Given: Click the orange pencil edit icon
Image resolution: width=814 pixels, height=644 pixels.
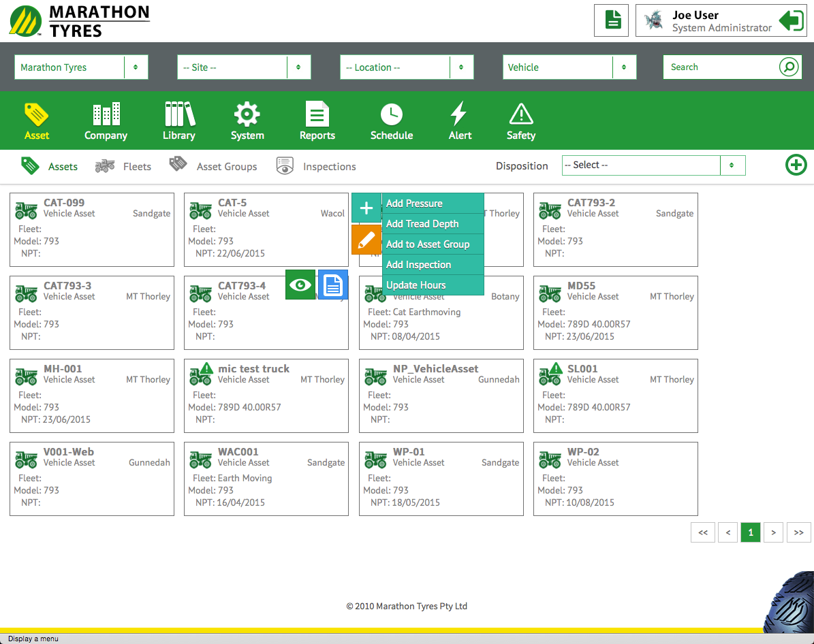Looking at the screenshot, I should click(x=366, y=240).
